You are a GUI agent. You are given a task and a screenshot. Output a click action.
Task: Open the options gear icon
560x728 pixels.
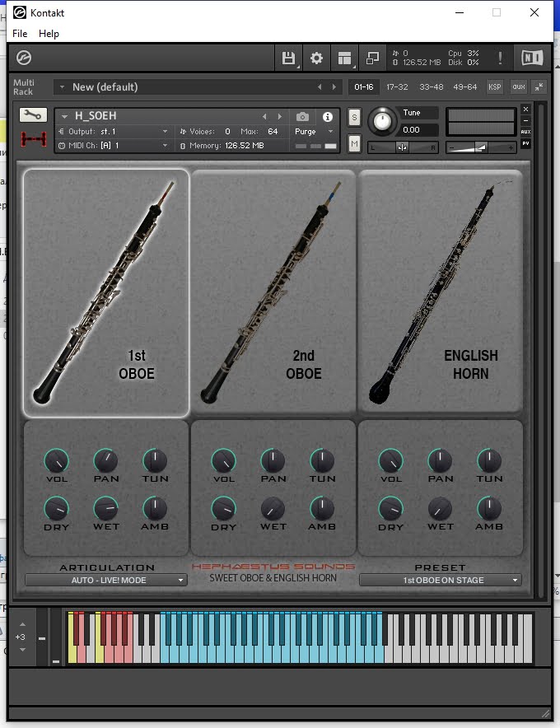(317, 58)
